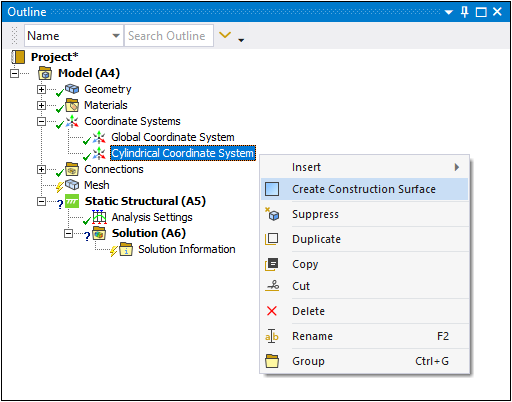The width and height of the screenshot is (512, 402).
Task: Click the Search Outline field
Action: click(x=169, y=36)
